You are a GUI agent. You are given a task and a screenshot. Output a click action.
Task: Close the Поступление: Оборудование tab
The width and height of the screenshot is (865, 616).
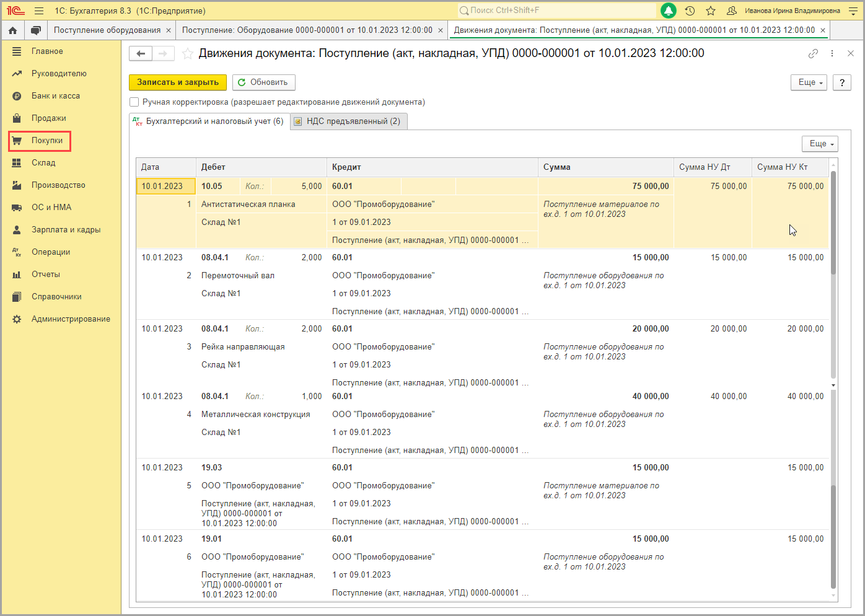pyautogui.click(x=441, y=30)
